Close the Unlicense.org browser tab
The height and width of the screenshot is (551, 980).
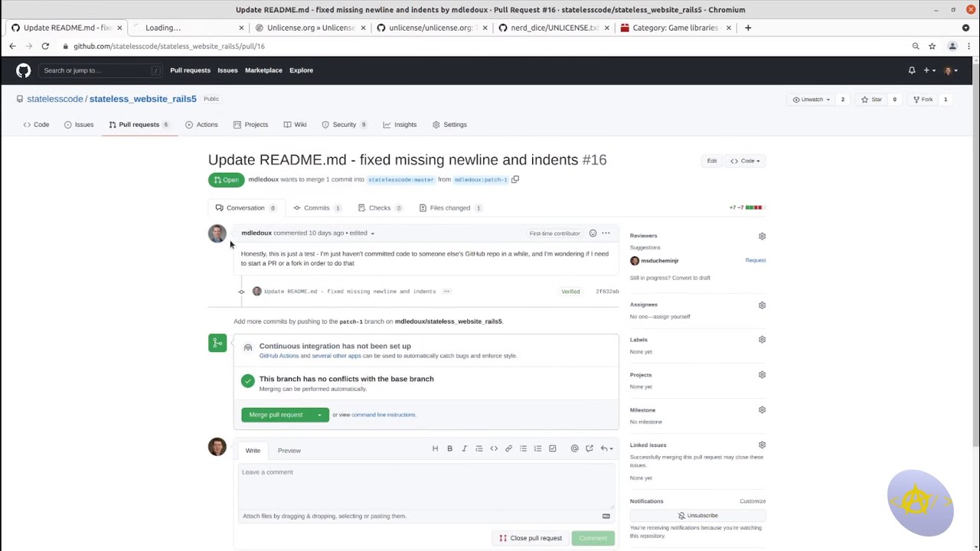pyautogui.click(x=363, y=28)
